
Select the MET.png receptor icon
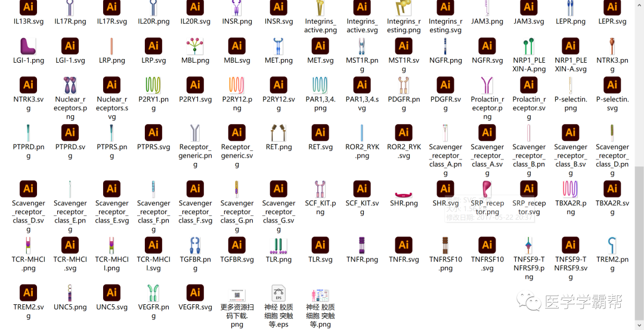pyautogui.click(x=278, y=46)
